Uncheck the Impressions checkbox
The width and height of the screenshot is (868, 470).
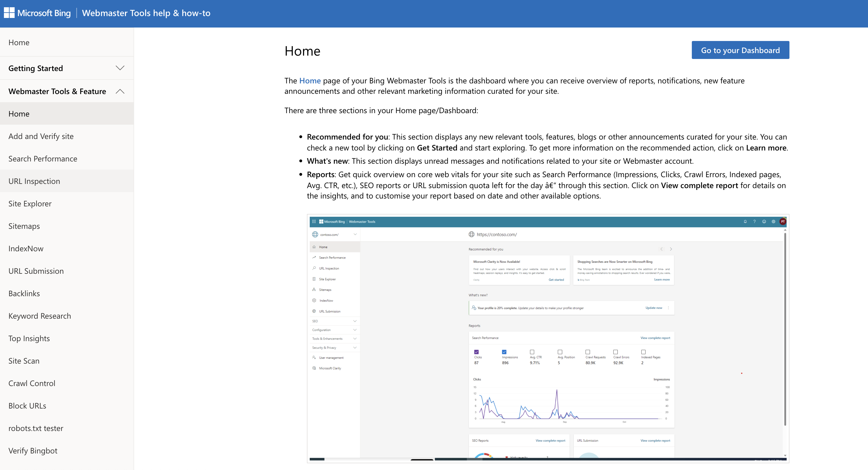(x=504, y=352)
